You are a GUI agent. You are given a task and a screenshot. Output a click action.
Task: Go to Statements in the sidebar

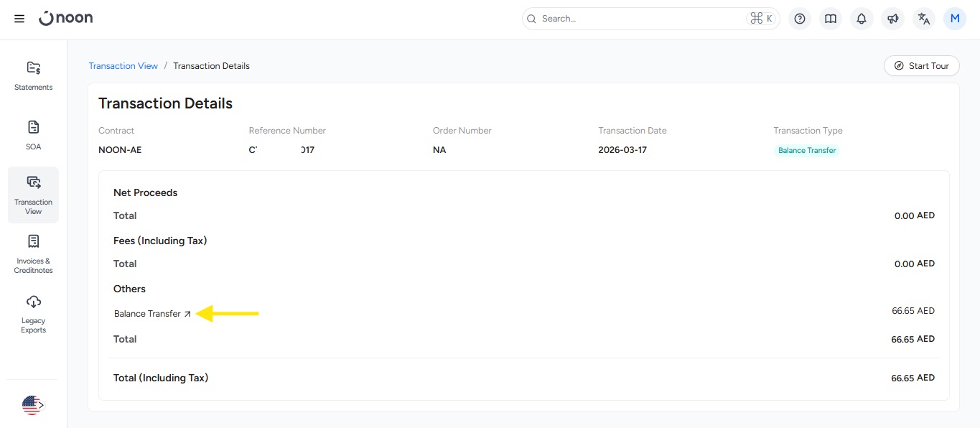(33, 76)
